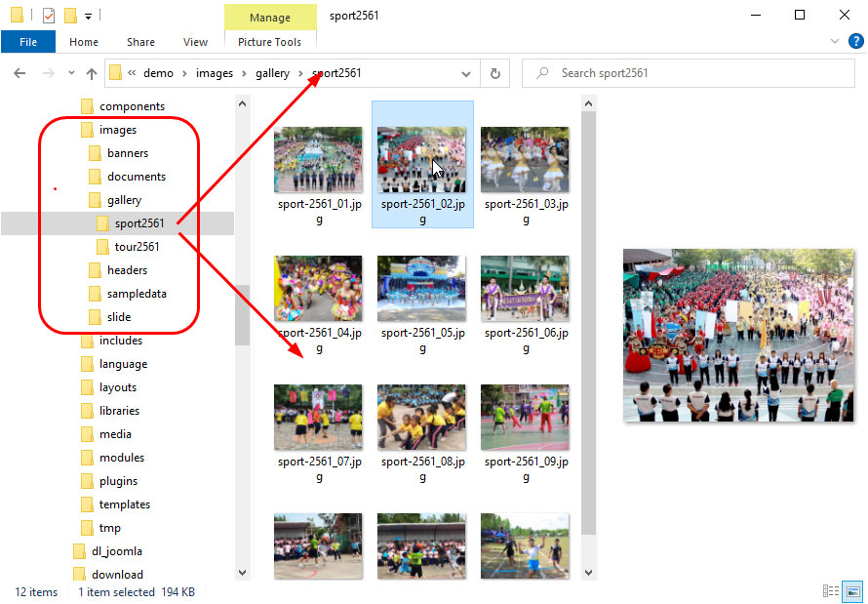Click the Properties icon in the quick access toolbar
This screenshot has width=868, height=604.
(49, 16)
